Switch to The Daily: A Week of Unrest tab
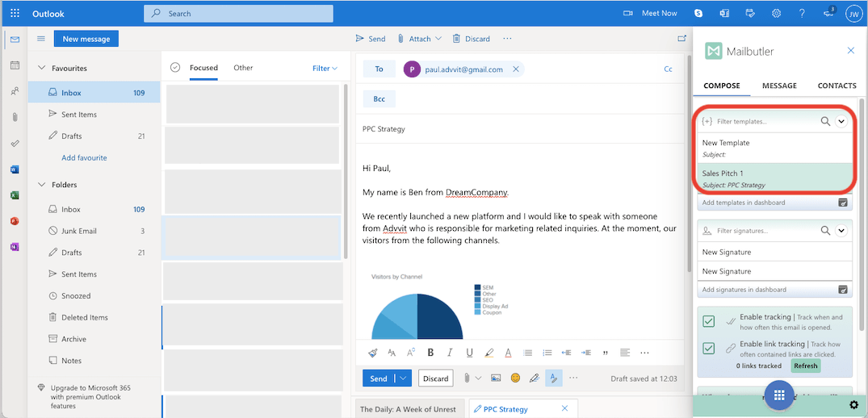868x418 pixels. point(408,409)
